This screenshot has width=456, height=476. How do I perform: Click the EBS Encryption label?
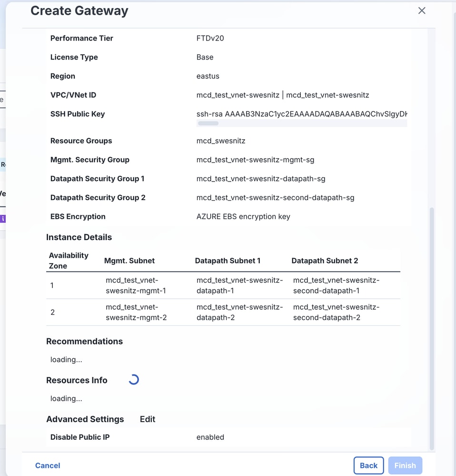pyautogui.click(x=78, y=216)
